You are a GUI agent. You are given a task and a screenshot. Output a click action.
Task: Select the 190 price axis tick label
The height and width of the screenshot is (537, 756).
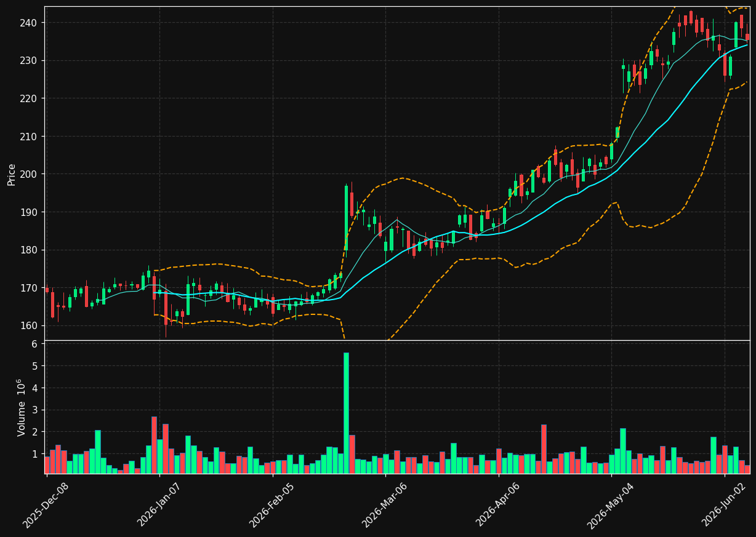(x=29, y=212)
